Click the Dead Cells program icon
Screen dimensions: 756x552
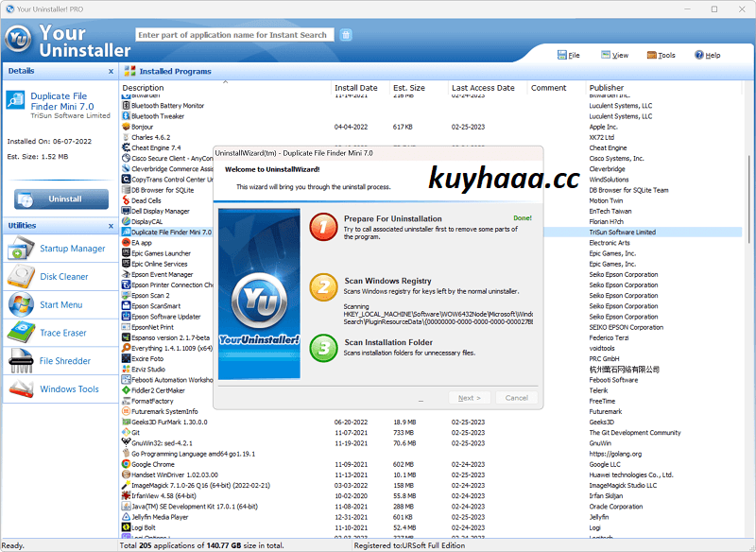[126, 200]
